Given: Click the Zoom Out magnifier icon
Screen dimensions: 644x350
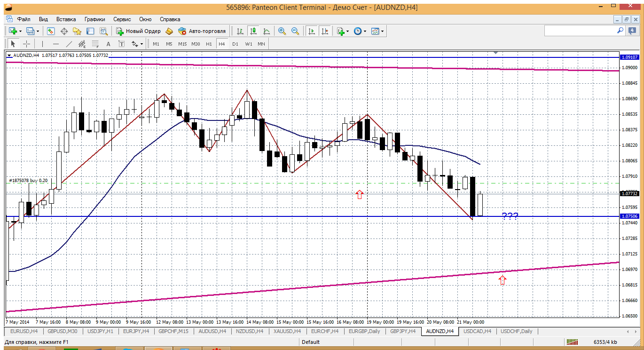Looking at the screenshot, I should [x=295, y=31].
